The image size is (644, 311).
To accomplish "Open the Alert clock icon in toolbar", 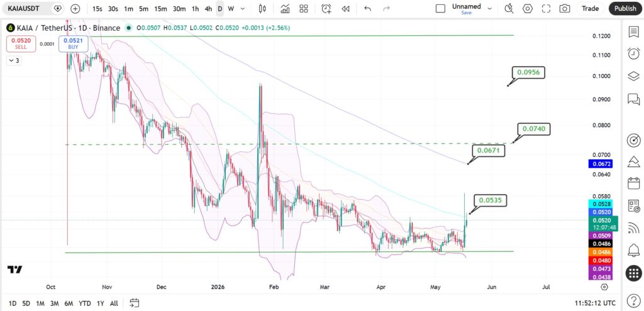I will pyautogui.click(x=326, y=9).
